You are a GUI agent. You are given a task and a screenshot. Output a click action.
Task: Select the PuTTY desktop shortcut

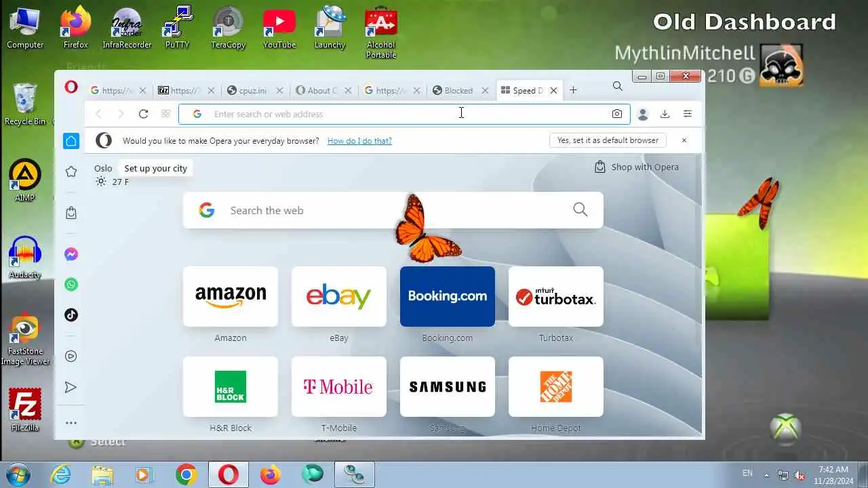click(x=178, y=28)
